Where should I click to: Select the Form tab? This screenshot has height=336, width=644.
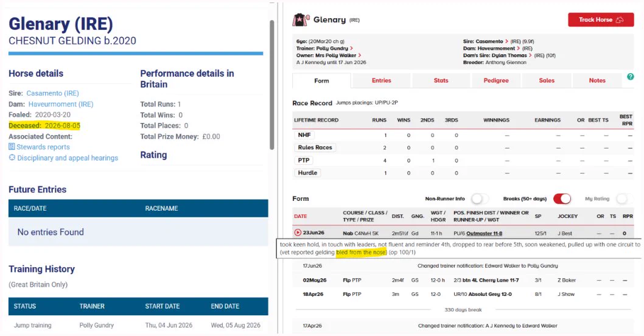321,81
